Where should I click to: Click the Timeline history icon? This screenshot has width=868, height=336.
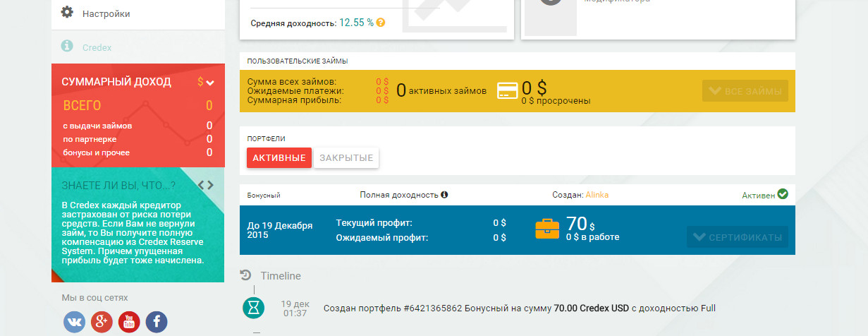click(x=246, y=275)
